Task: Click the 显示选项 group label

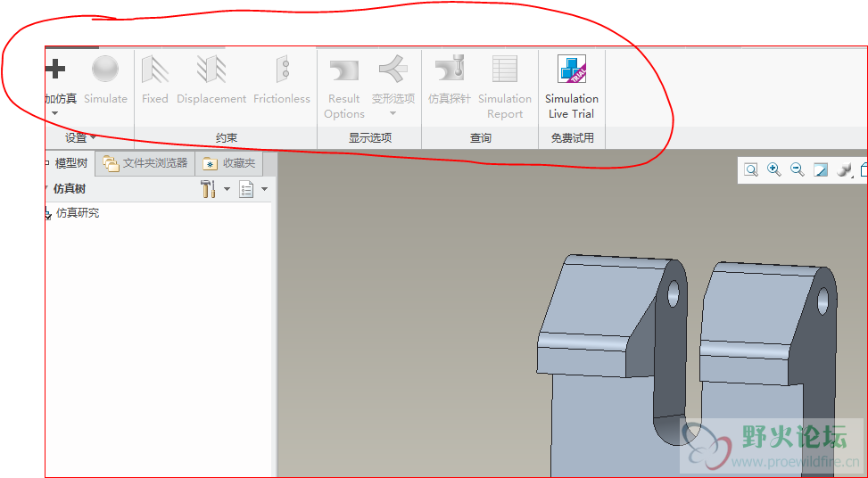Action: click(370, 137)
